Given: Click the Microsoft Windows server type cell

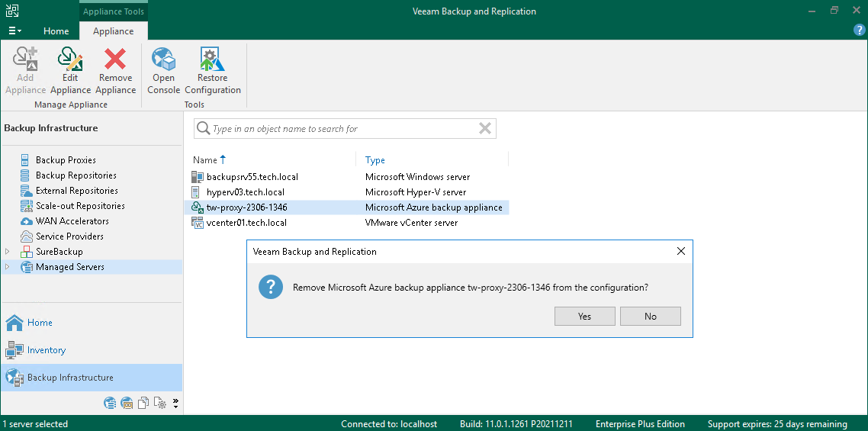Looking at the screenshot, I should (417, 177).
